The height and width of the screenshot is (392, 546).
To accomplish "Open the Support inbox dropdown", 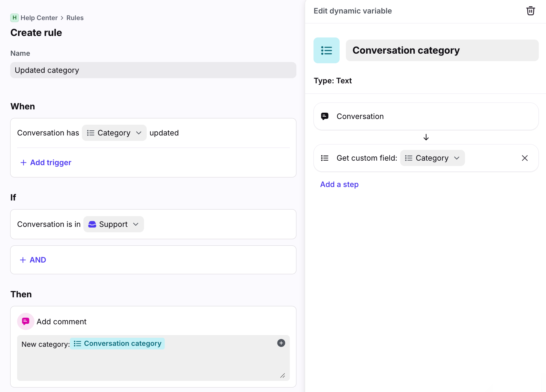I will [x=113, y=224].
